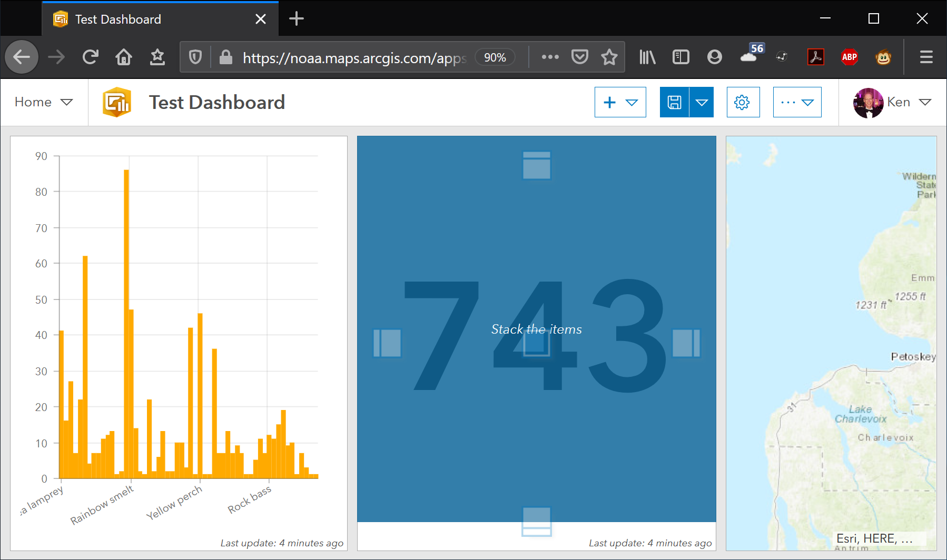Click the small sync extension icon
The height and width of the screenshot is (560, 947).
[x=782, y=57]
